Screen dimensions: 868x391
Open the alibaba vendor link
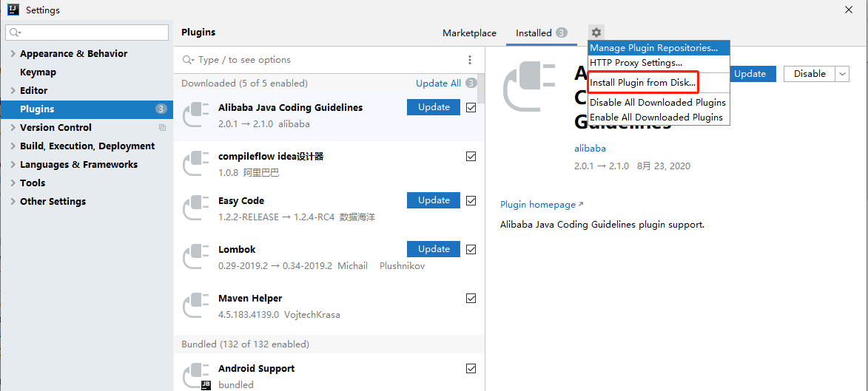pos(590,149)
